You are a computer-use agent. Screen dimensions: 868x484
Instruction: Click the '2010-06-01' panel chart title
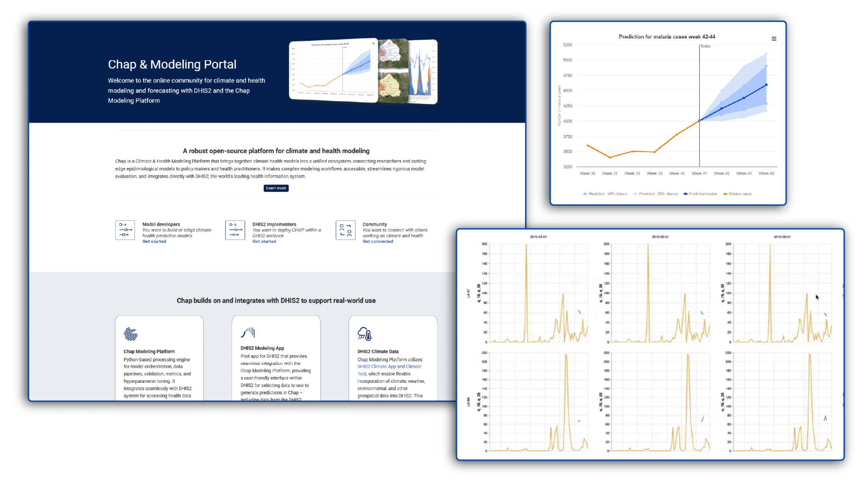click(782, 237)
